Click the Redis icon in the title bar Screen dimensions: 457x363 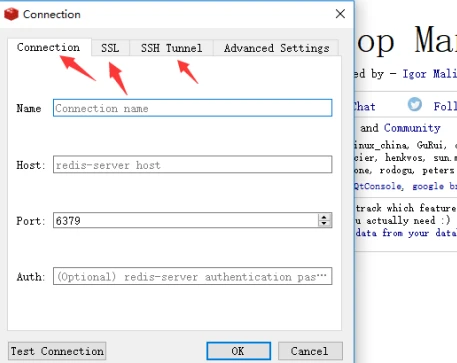[x=11, y=14]
